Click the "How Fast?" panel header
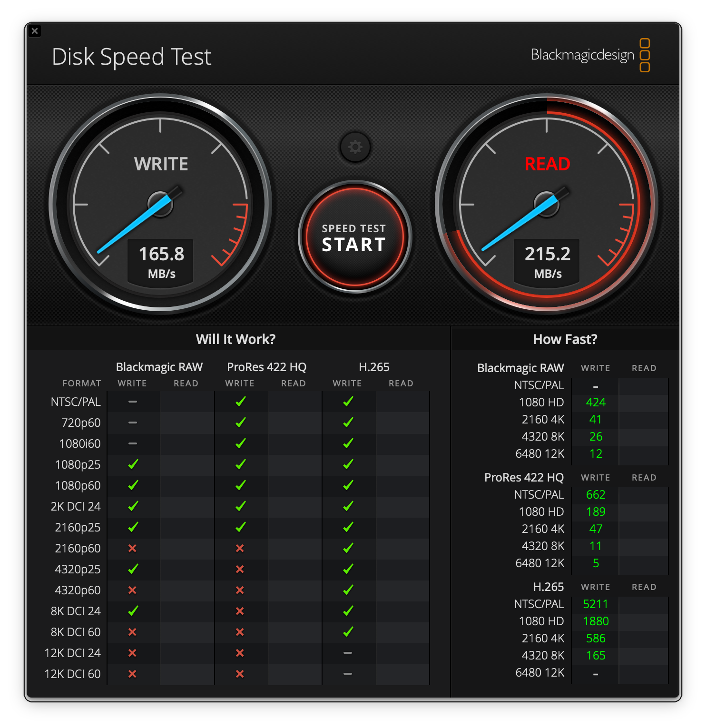Viewport: 706px width, 728px height. click(x=565, y=339)
